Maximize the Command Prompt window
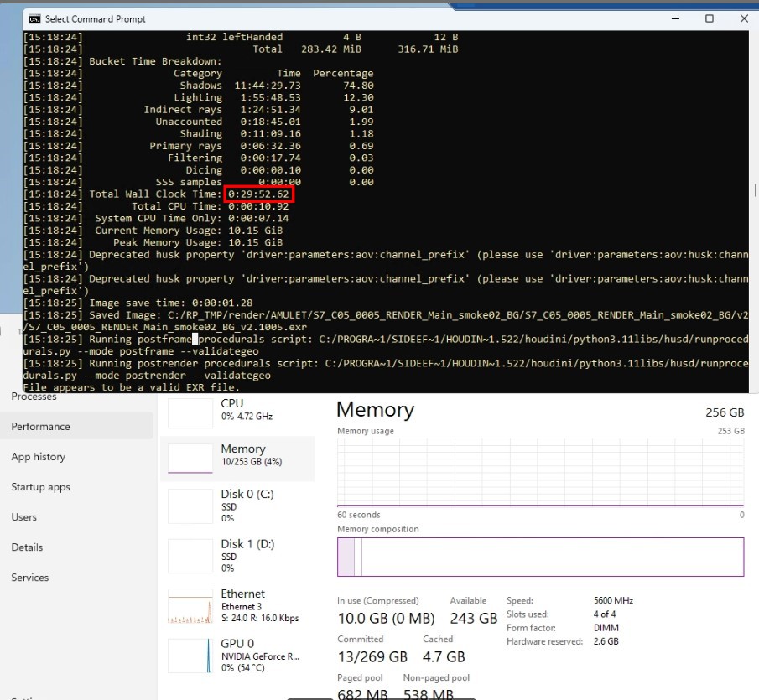The height and width of the screenshot is (700, 759). (709, 18)
